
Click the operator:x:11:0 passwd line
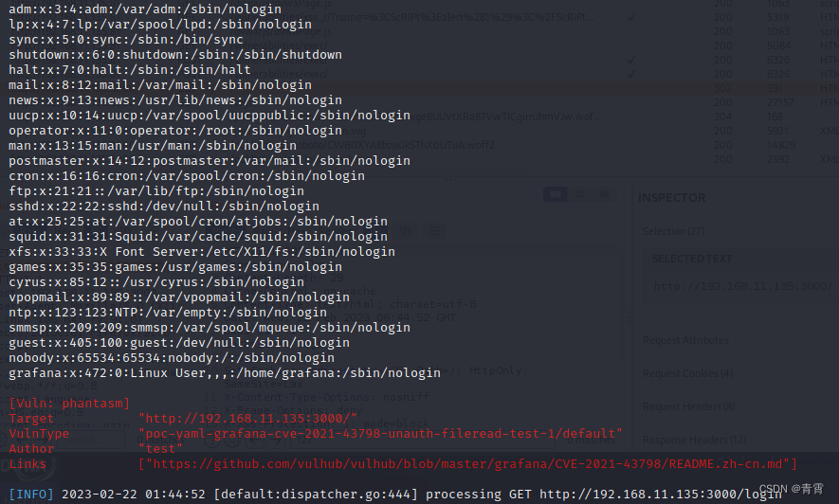175,131
